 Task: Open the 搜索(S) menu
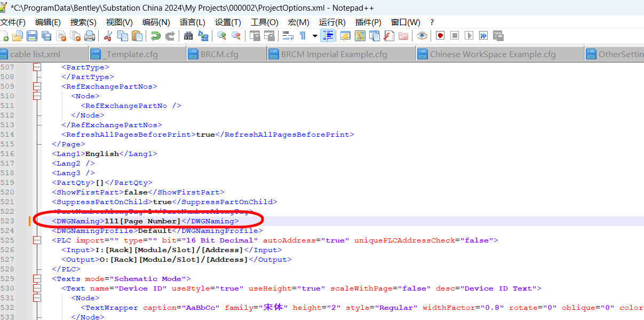tap(83, 22)
